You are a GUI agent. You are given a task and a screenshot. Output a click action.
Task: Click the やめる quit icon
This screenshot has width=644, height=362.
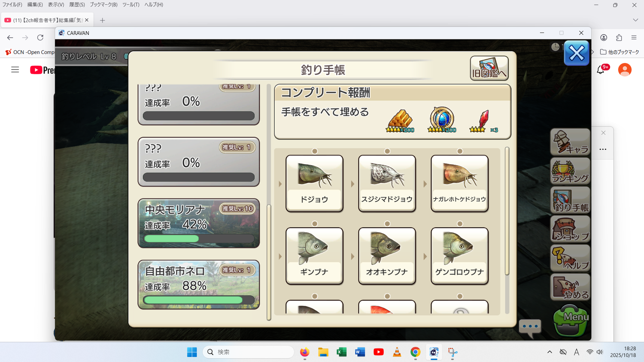click(570, 287)
